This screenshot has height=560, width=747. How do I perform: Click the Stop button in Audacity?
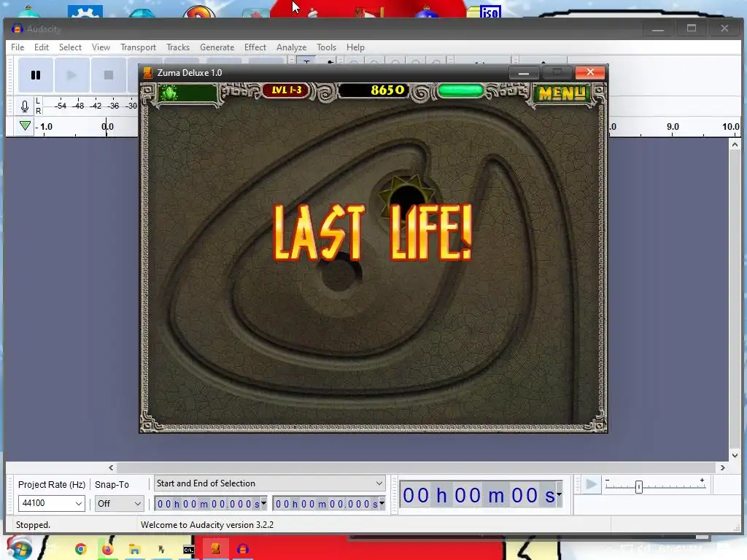point(109,75)
